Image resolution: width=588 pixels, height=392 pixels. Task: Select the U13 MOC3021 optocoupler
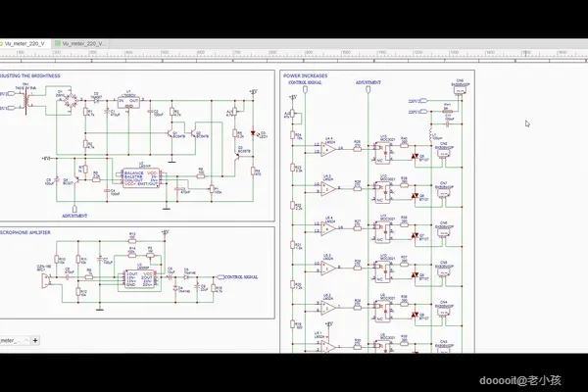(382, 152)
